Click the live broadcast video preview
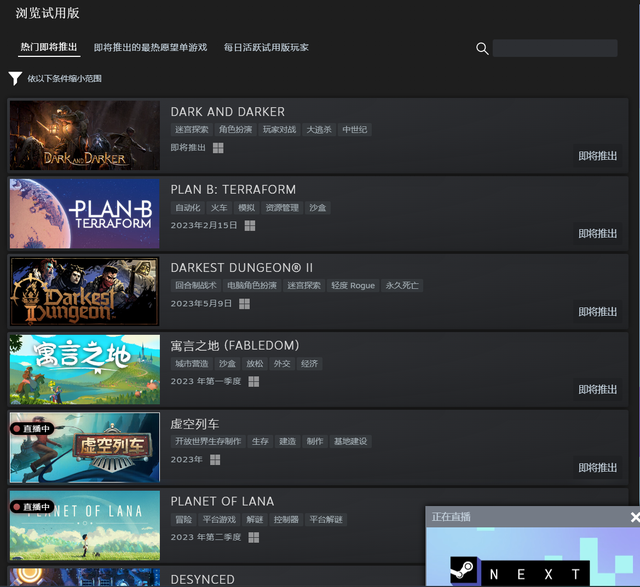The width and height of the screenshot is (640, 587). (533, 557)
